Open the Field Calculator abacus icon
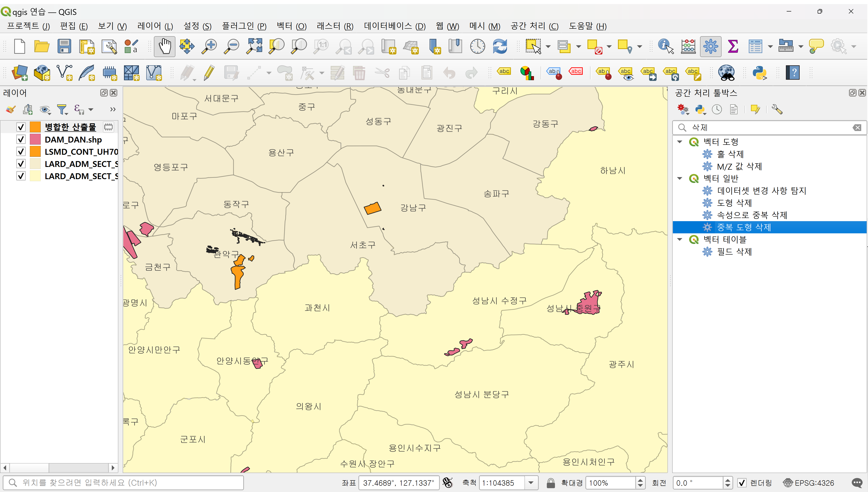This screenshot has height=492, width=868. pyautogui.click(x=688, y=46)
